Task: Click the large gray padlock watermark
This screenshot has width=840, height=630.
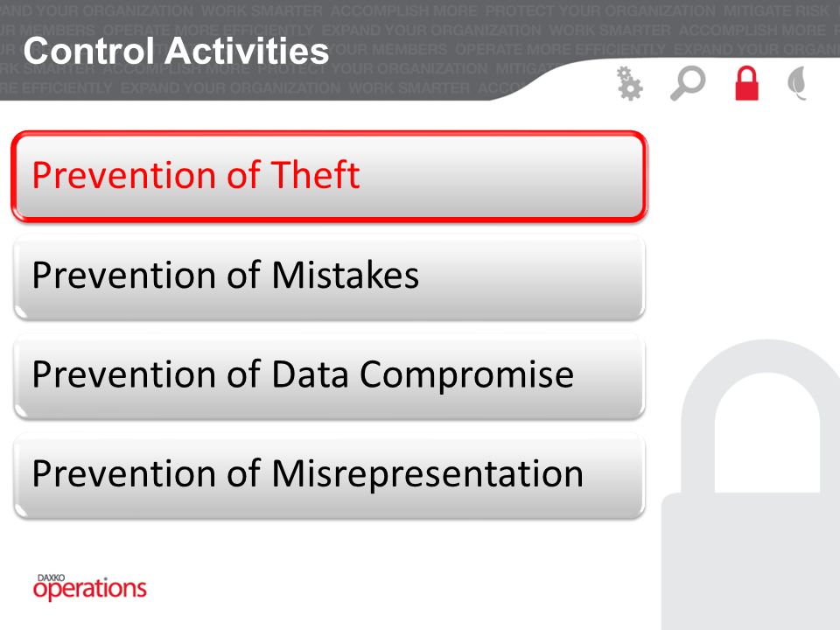Action: pos(750,485)
